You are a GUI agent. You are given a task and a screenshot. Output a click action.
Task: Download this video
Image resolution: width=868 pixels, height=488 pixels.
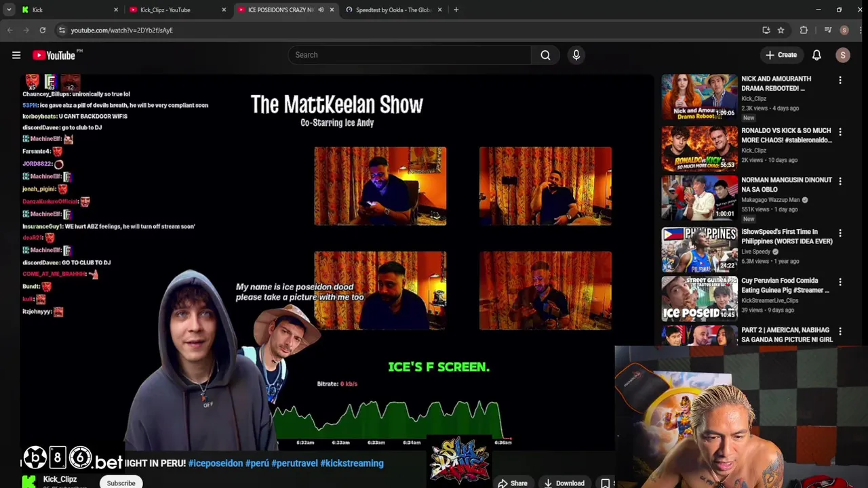pyautogui.click(x=564, y=483)
